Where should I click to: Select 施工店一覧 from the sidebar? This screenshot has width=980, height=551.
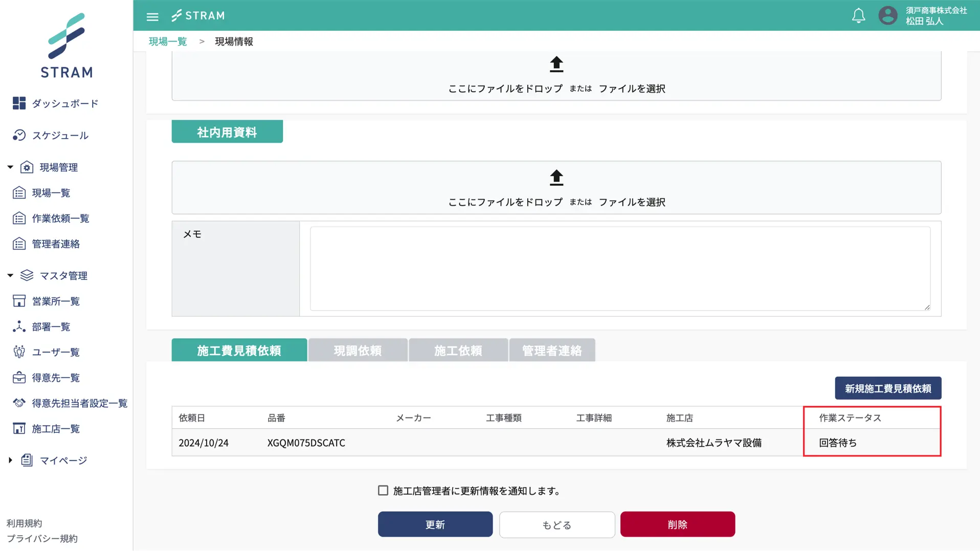[x=56, y=429]
